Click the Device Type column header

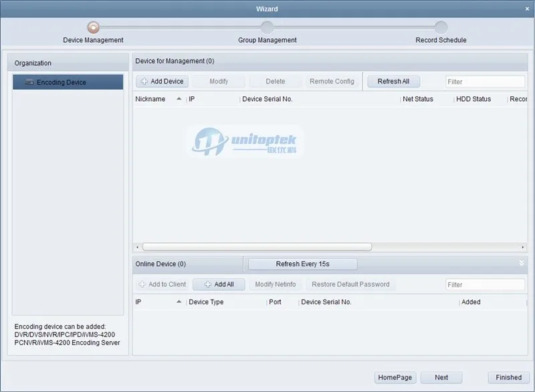(x=226, y=302)
